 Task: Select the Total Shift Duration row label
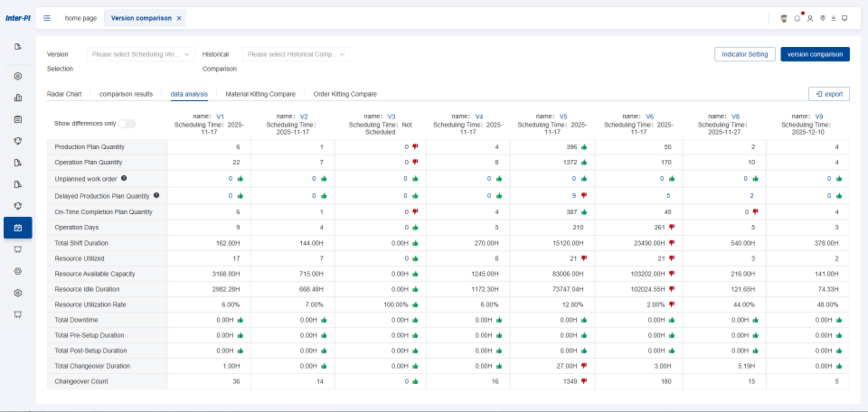(81, 243)
